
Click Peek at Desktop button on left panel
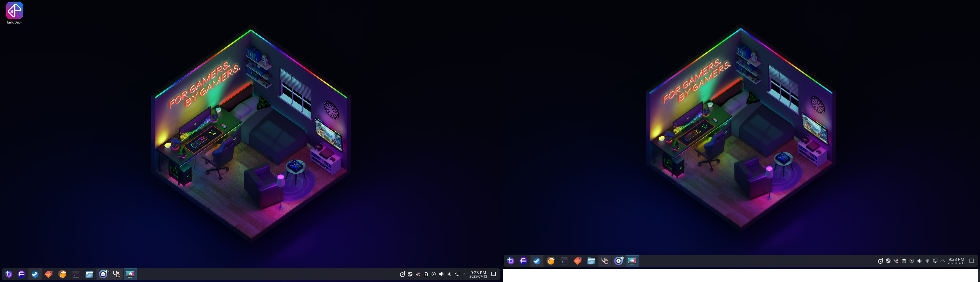494,274
